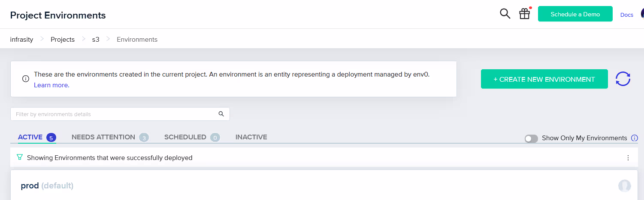Switch to the NEEDS ATTENTION tab

pyautogui.click(x=110, y=137)
